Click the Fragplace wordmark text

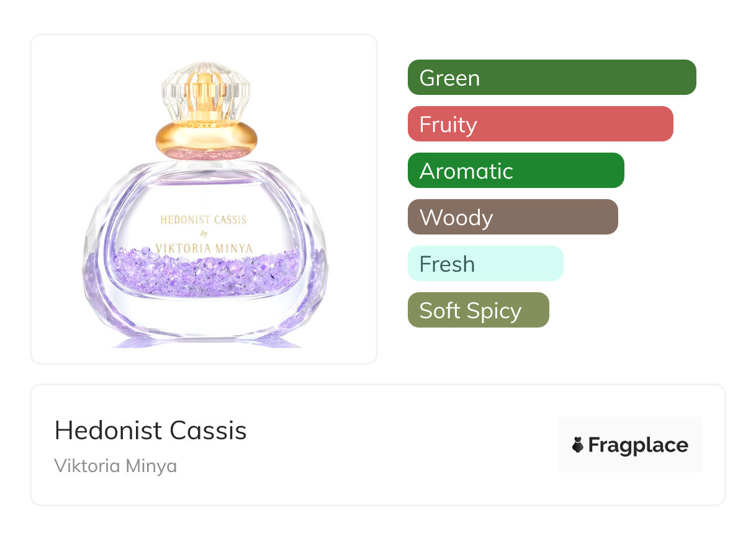[x=638, y=445]
